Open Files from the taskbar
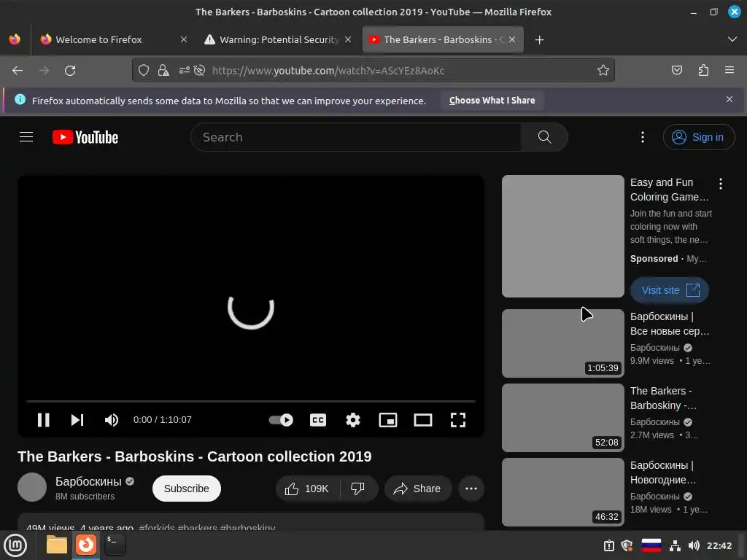This screenshot has height=560, width=747. [x=57, y=545]
